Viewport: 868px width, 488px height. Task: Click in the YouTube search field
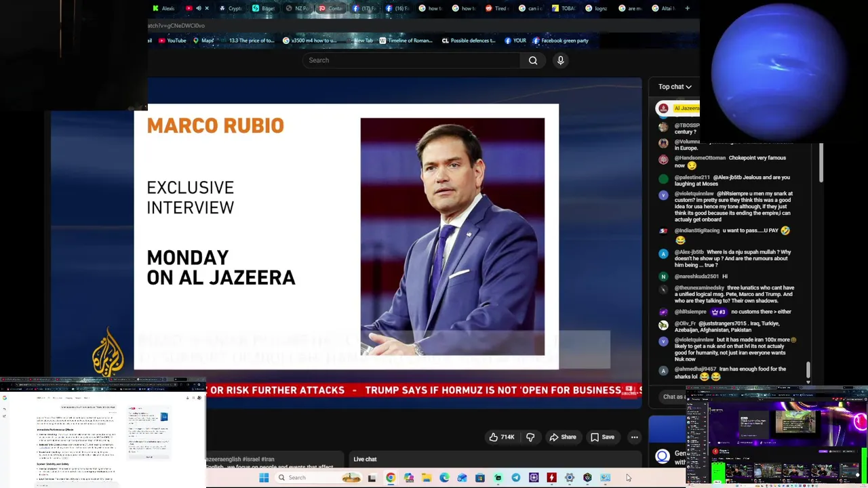tap(412, 60)
